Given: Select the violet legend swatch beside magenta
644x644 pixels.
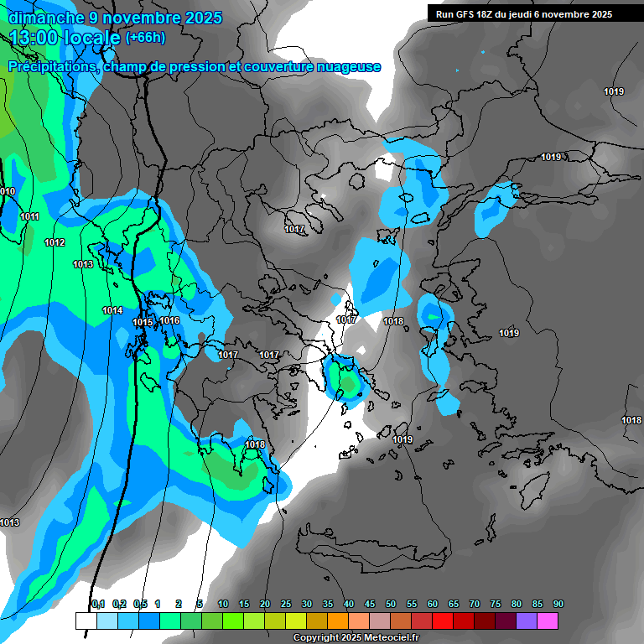Looking at the screenshot, I should point(527,621).
